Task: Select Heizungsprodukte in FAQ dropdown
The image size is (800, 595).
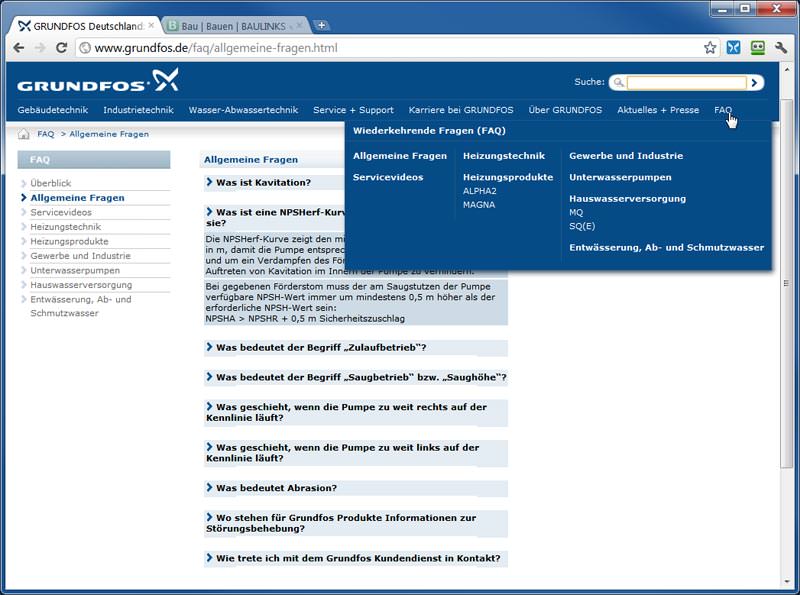Action: [508, 177]
